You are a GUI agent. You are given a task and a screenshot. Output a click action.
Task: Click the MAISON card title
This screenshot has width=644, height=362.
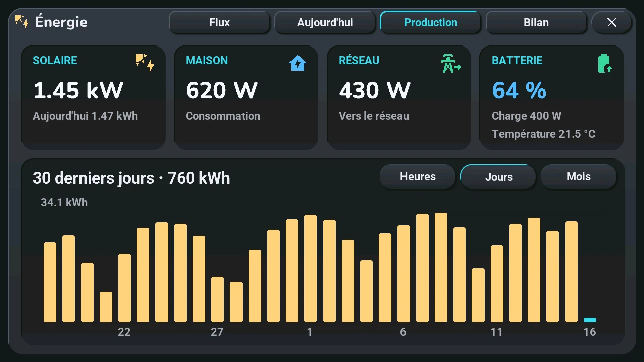[207, 61]
